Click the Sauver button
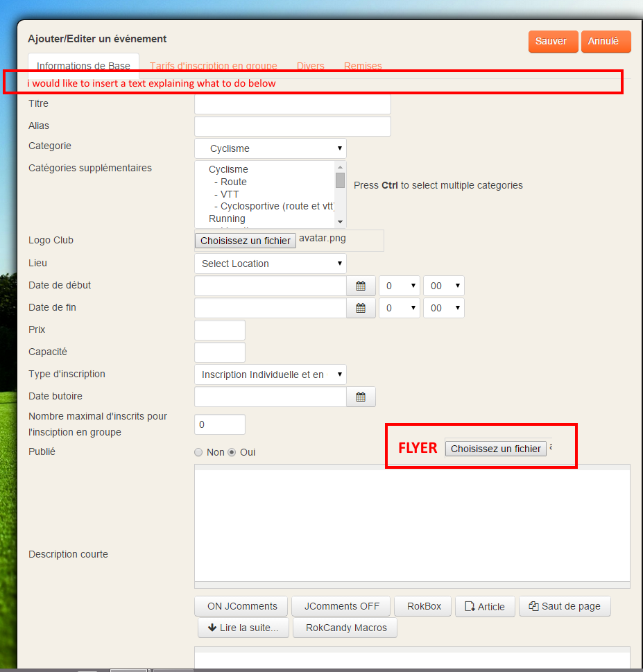 [551, 42]
